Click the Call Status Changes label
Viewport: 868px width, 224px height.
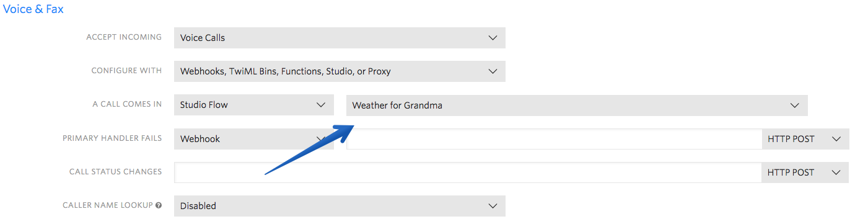tap(115, 172)
